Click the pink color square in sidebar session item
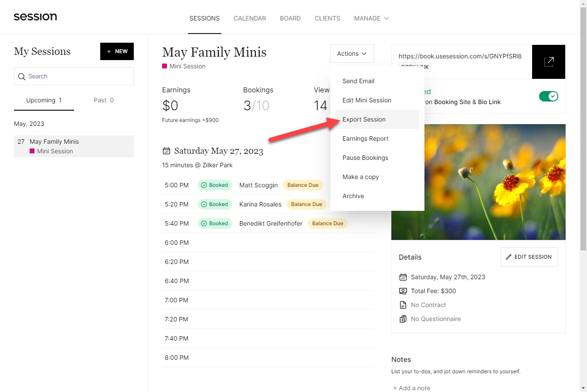Viewport: 587px width, 392px height. (x=32, y=151)
